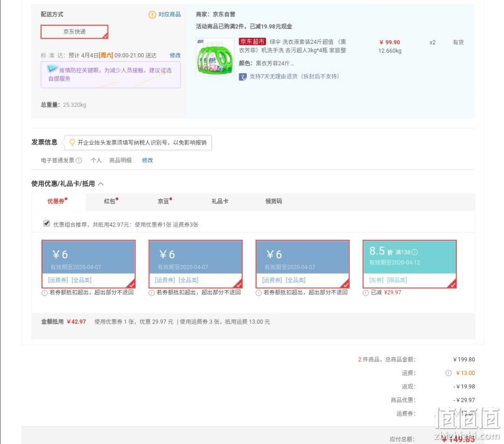Click the 返现 -¥19.98 value
Image resolution: width=504 pixels, height=444 pixels.
click(x=464, y=387)
